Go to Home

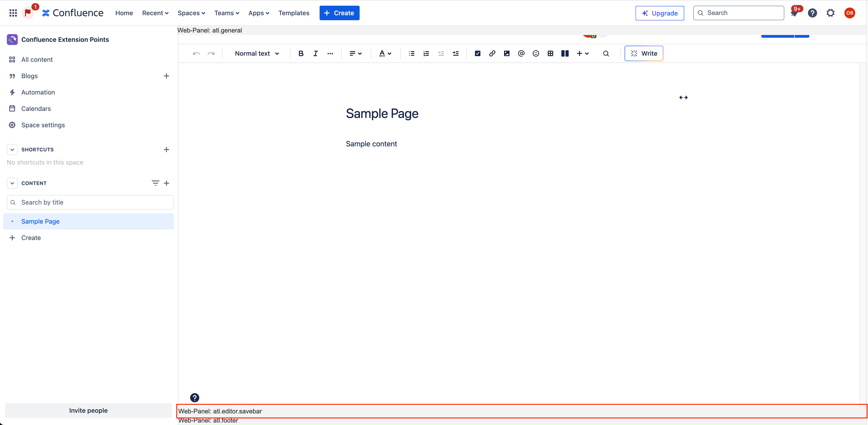(x=124, y=13)
